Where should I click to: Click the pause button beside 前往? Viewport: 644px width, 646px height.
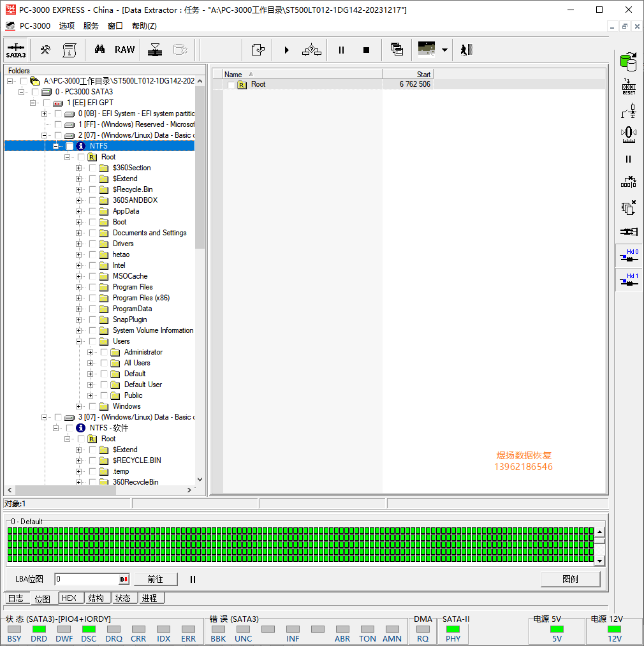click(x=193, y=579)
